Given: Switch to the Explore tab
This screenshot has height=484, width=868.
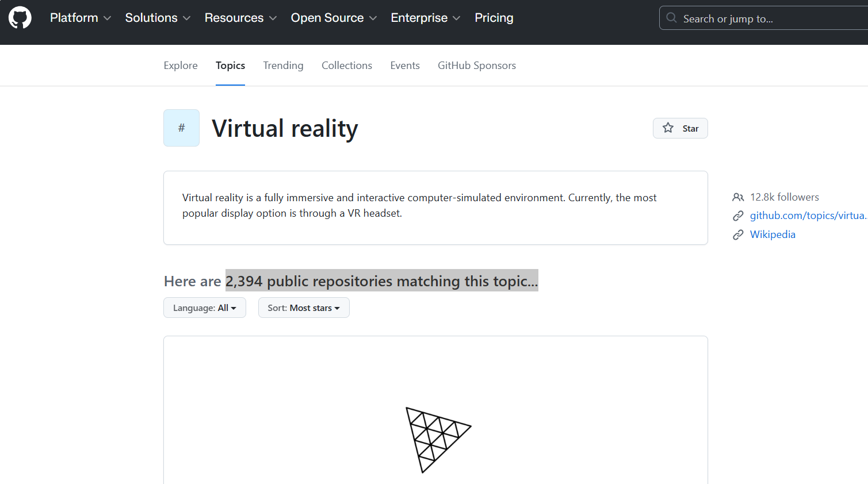Looking at the screenshot, I should click(x=181, y=66).
